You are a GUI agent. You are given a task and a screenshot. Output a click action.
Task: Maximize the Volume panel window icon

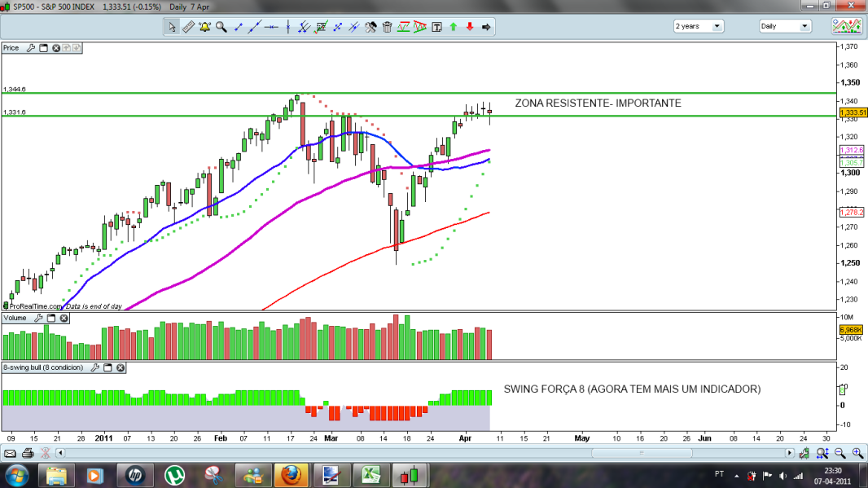(x=51, y=318)
